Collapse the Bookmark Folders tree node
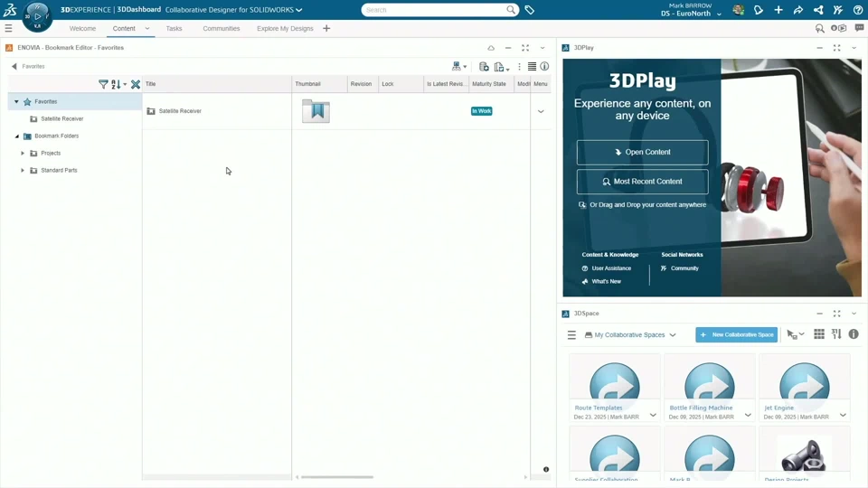Image resolution: width=868 pixels, height=488 pixels. tap(16, 136)
